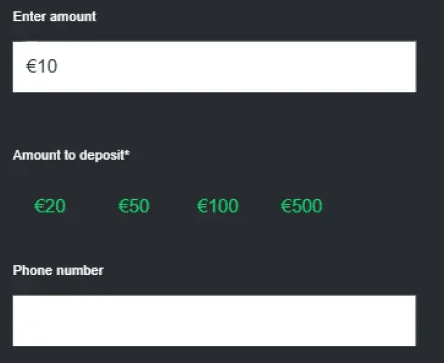The image size is (444, 363).
Task: Focus the Phone number text box
Action: click(x=214, y=321)
